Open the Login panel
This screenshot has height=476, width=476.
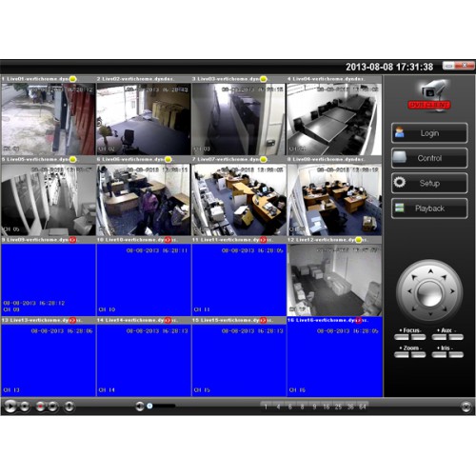(x=429, y=133)
